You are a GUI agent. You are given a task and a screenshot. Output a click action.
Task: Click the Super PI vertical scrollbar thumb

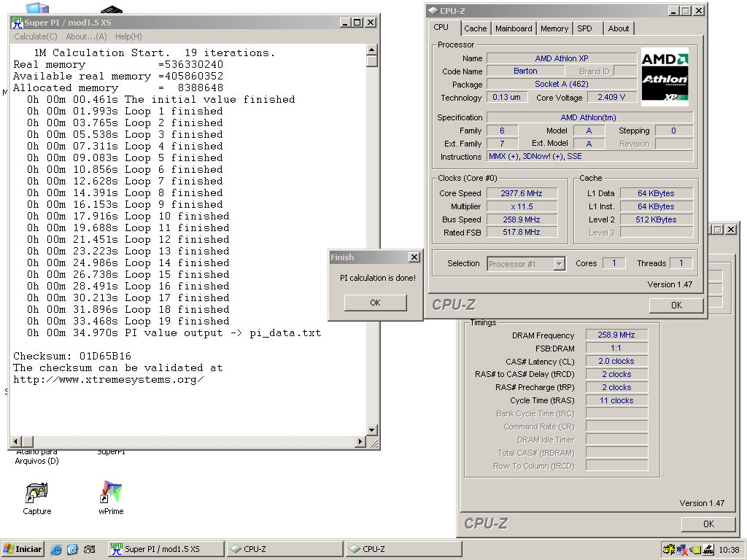(x=372, y=61)
